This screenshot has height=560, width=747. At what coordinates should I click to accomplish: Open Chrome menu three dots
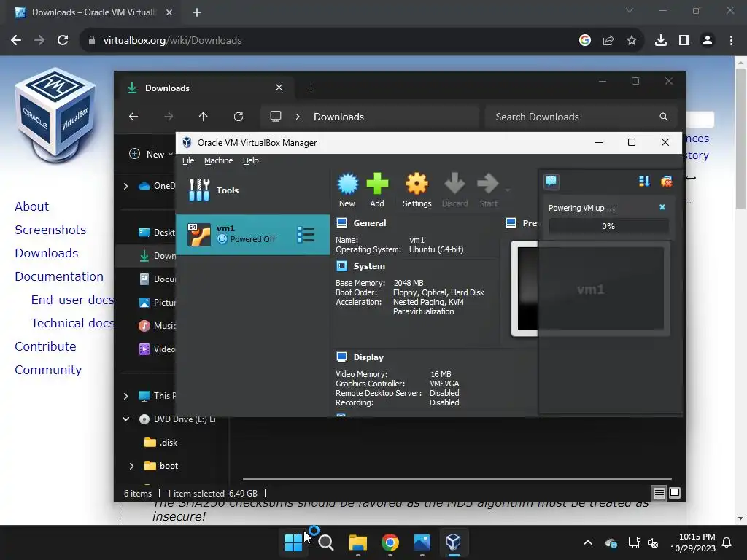click(731, 41)
